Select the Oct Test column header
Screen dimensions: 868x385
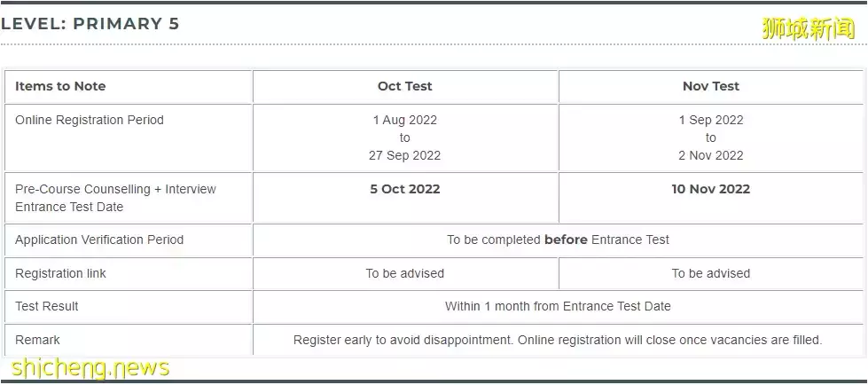405,86
